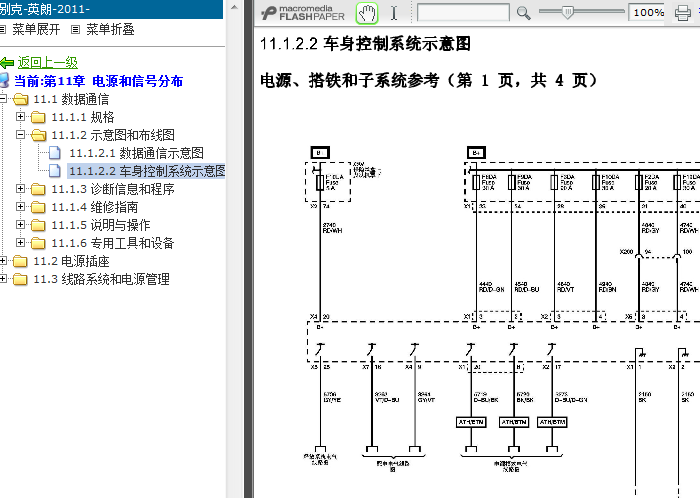Select the 11.3 线路系统和电源管理 label
This screenshot has width=700, height=498.
[101, 279]
